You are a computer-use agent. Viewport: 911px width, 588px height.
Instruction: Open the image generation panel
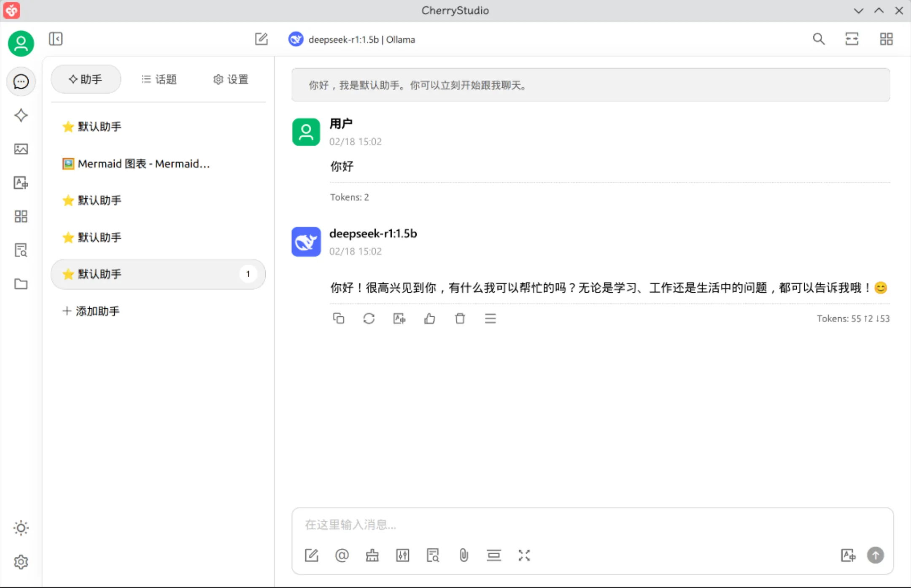21,149
